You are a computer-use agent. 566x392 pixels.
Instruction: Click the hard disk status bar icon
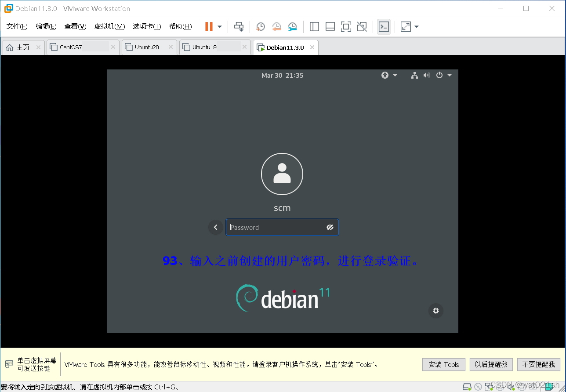point(467,387)
